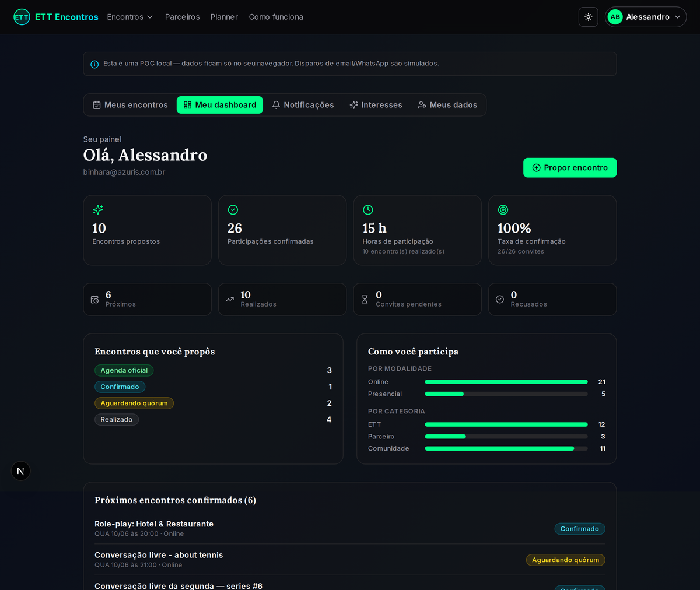Go to the Meus dados tab
Screen dimensions: 700x590
click(447, 105)
